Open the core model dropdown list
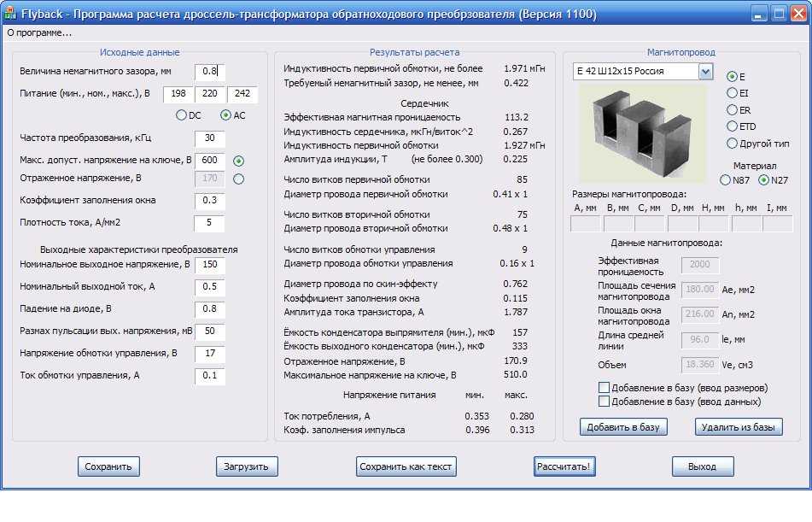The image size is (812, 522). pos(705,71)
